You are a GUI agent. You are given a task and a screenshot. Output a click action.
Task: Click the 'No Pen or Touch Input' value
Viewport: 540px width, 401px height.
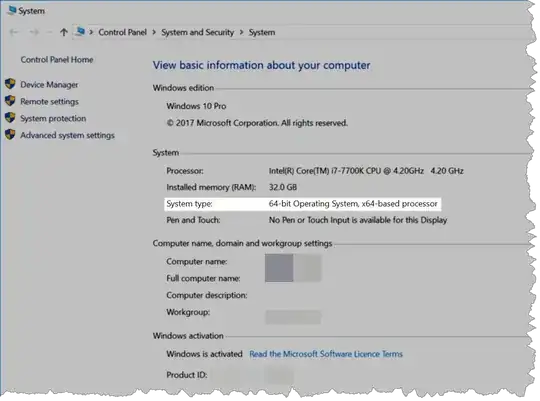click(358, 220)
